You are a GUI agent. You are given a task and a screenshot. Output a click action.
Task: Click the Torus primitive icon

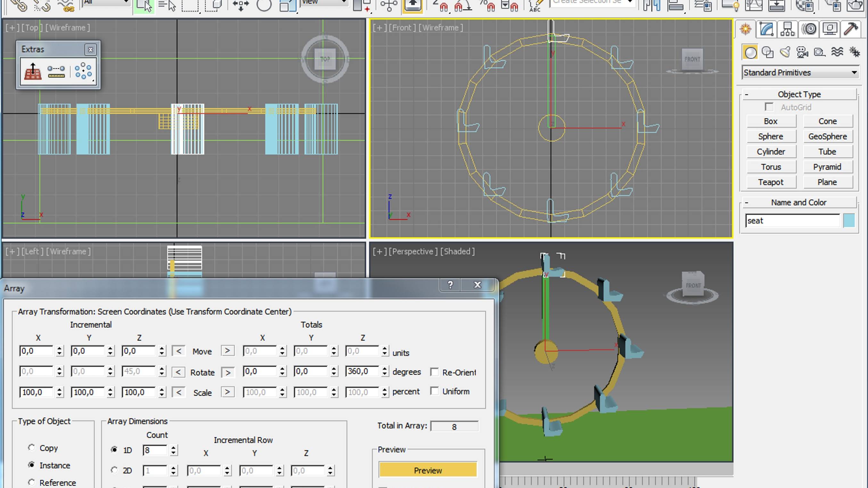click(x=771, y=167)
